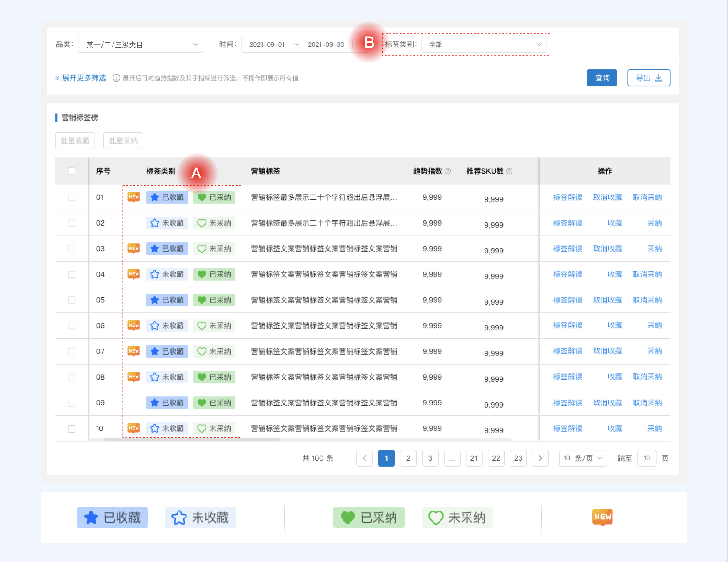
Task: Click the end date field 2021-09-30
Action: click(x=326, y=44)
